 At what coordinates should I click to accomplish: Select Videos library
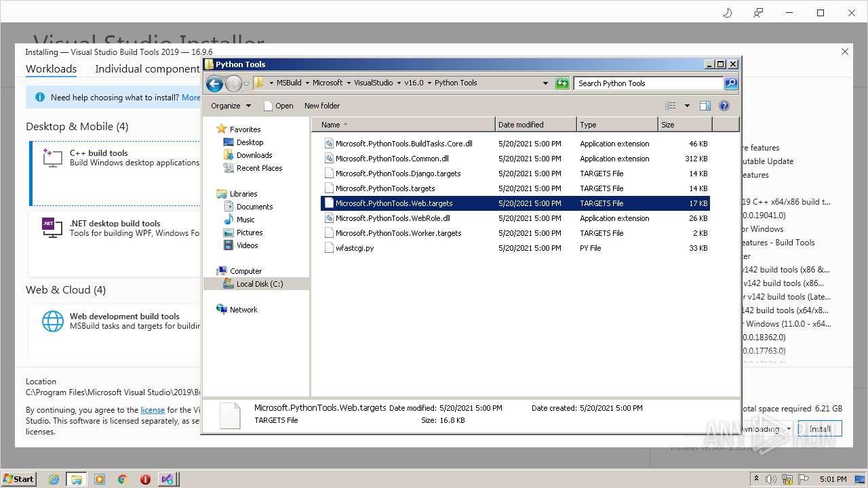[247, 245]
